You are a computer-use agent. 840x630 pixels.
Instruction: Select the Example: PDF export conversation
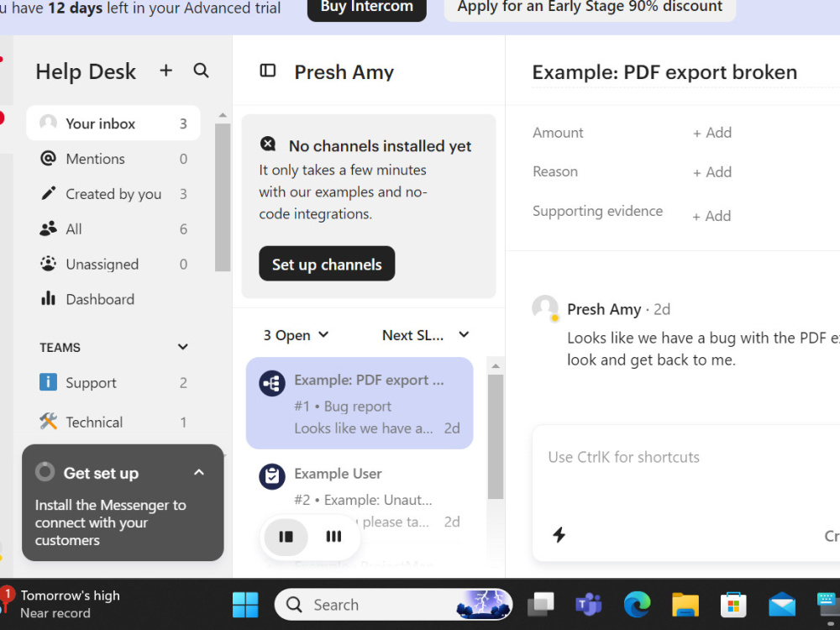360,403
